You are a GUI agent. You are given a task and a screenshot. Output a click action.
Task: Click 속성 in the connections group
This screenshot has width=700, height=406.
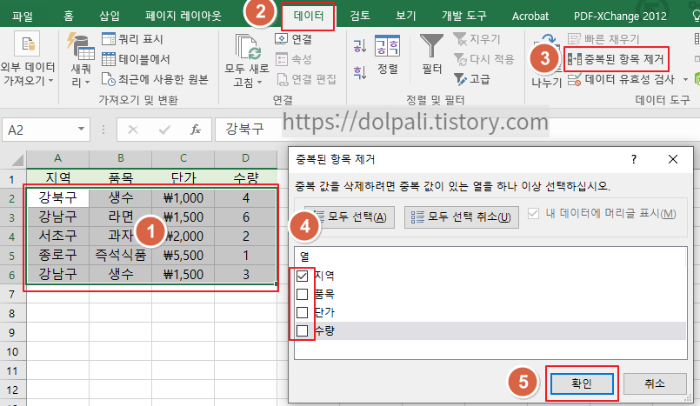pos(294,59)
